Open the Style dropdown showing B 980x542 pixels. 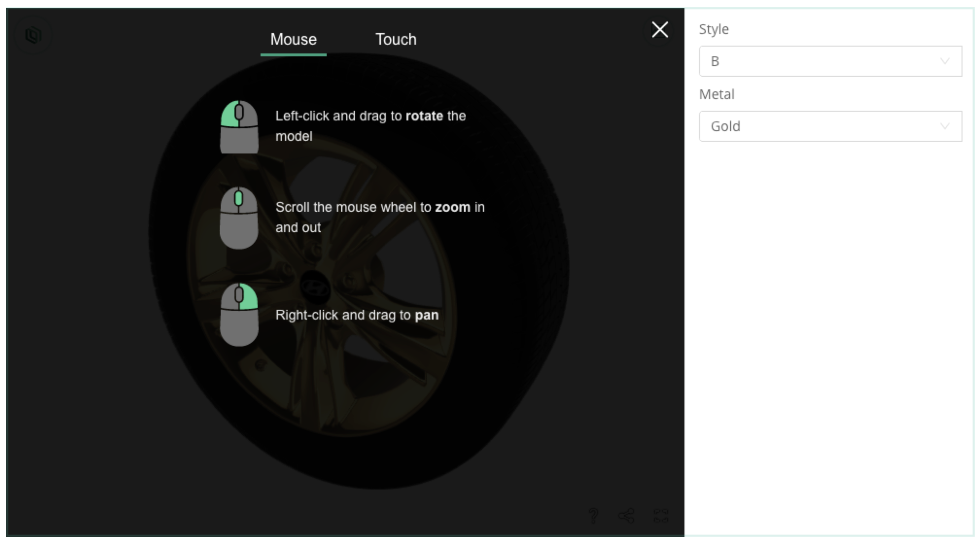830,61
